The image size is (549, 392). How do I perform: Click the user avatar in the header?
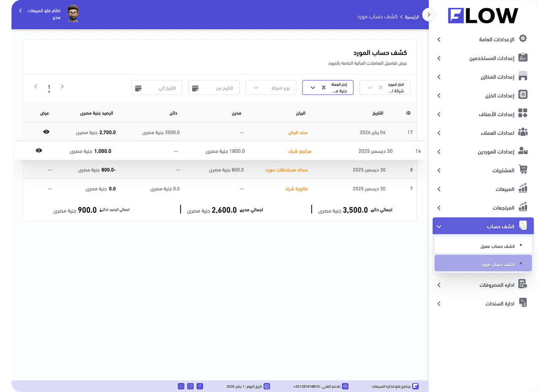pos(73,14)
